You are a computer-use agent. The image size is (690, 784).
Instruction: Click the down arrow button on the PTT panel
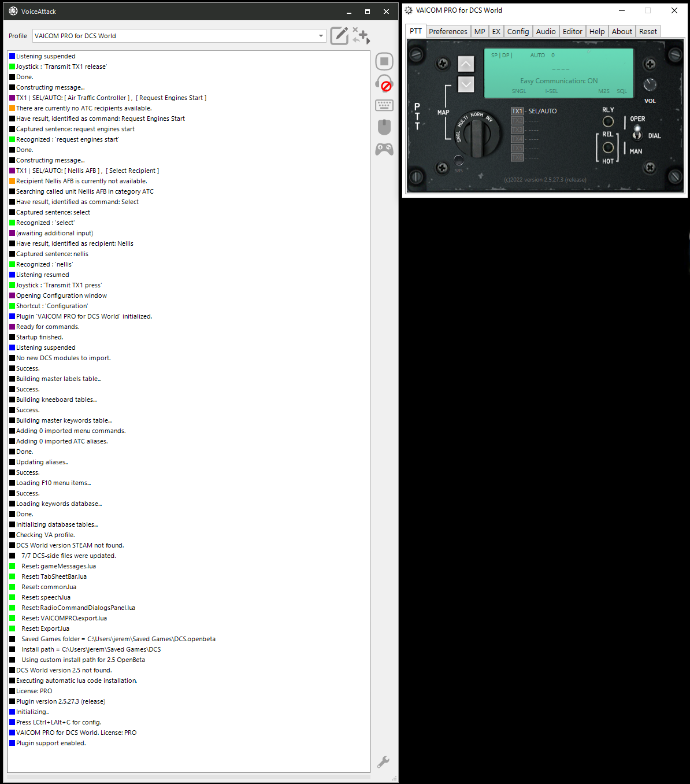466,84
